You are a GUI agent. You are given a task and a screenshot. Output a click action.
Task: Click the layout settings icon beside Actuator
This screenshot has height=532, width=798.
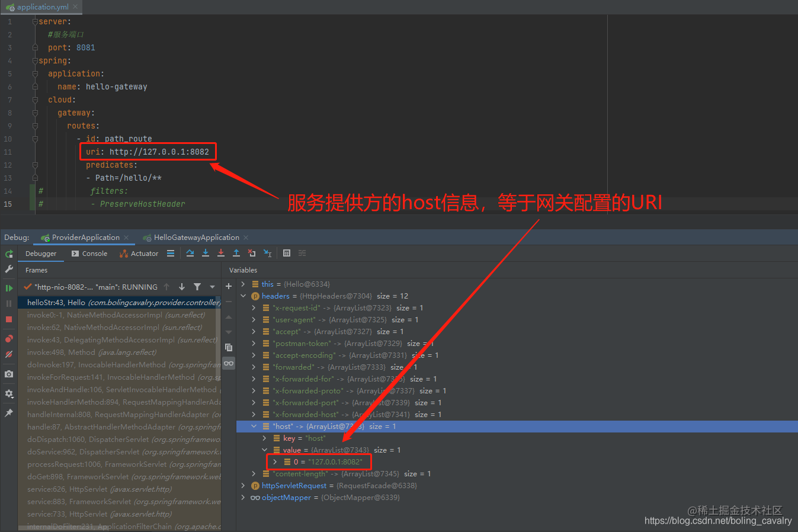(171, 254)
